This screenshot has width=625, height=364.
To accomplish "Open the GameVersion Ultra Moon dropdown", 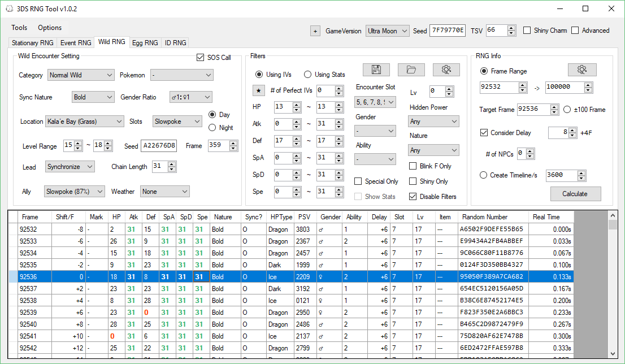I will click(388, 31).
